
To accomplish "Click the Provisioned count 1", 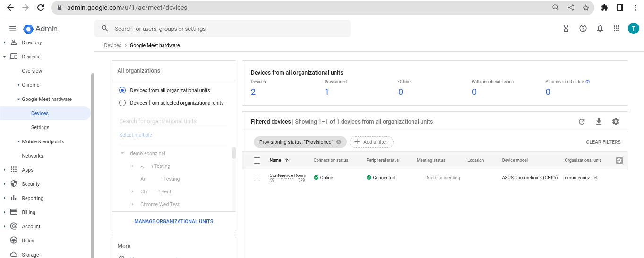I will tap(326, 92).
